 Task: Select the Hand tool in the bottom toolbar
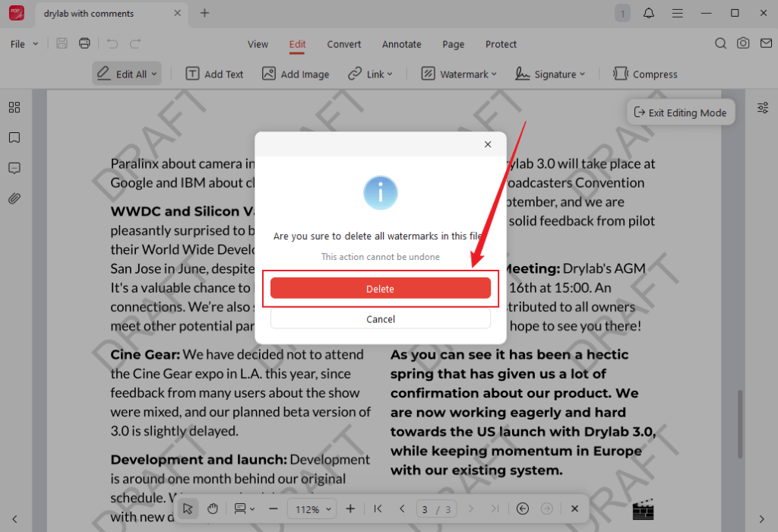214,508
